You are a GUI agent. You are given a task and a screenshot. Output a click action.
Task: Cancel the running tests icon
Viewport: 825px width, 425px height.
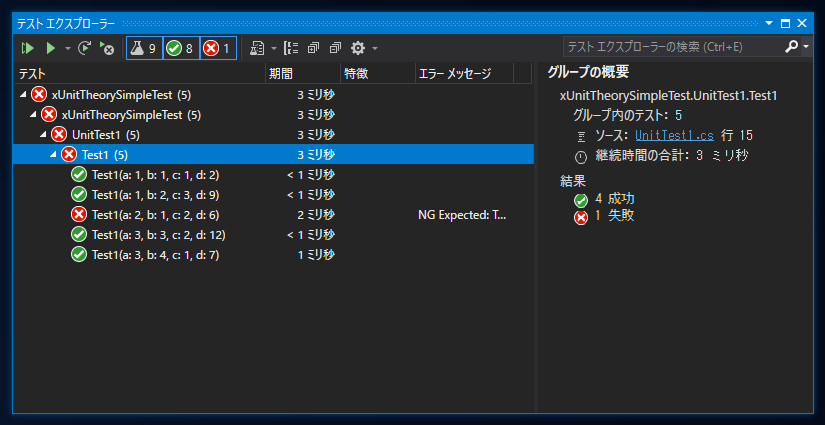[x=107, y=48]
